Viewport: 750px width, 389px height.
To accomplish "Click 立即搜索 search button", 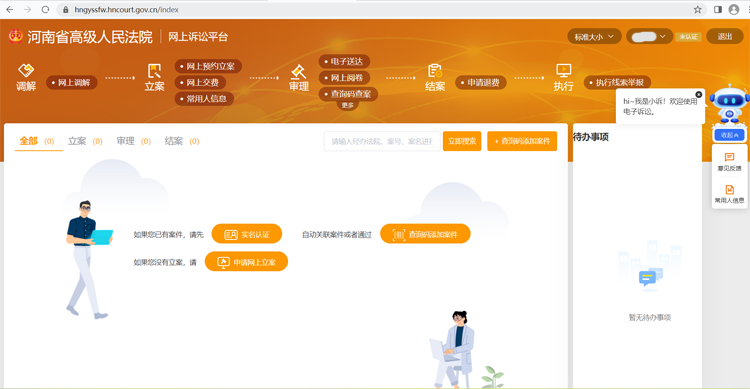I will 462,141.
